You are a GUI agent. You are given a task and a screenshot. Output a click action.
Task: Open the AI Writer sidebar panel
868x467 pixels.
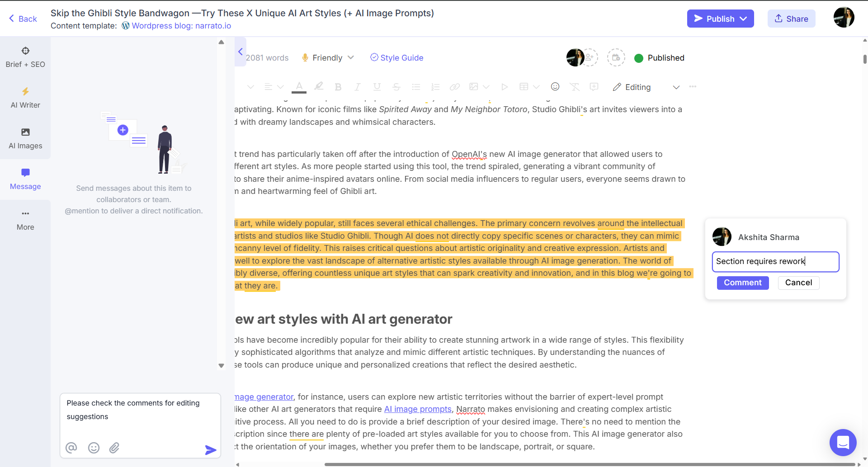pyautogui.click(x=25, y=98)
